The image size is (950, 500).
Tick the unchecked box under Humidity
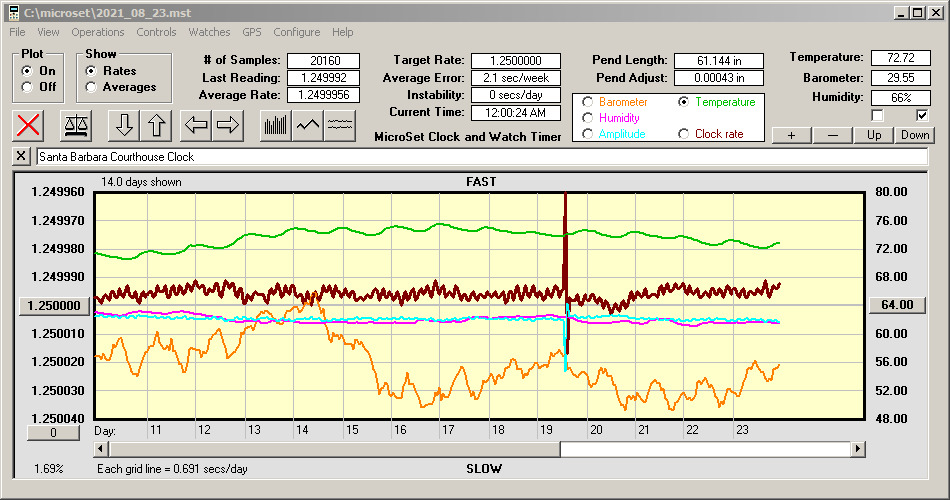click(877, 115)
